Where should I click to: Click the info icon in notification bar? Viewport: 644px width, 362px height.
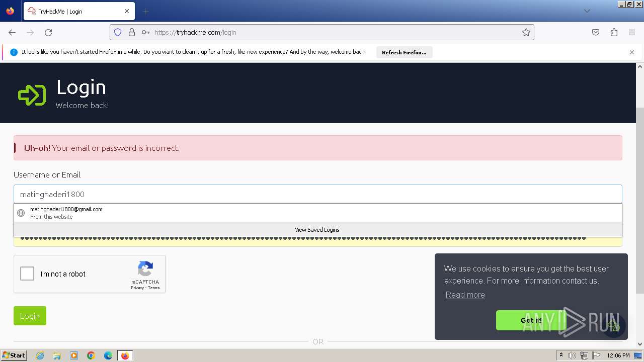pyautogui.click(x=14, y=52)
